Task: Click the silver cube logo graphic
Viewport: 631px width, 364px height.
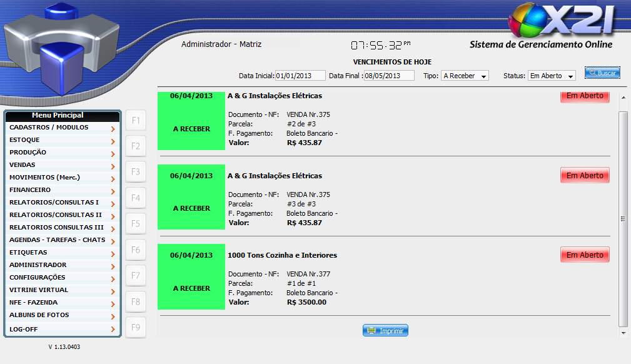Action: tap(59, 47)
